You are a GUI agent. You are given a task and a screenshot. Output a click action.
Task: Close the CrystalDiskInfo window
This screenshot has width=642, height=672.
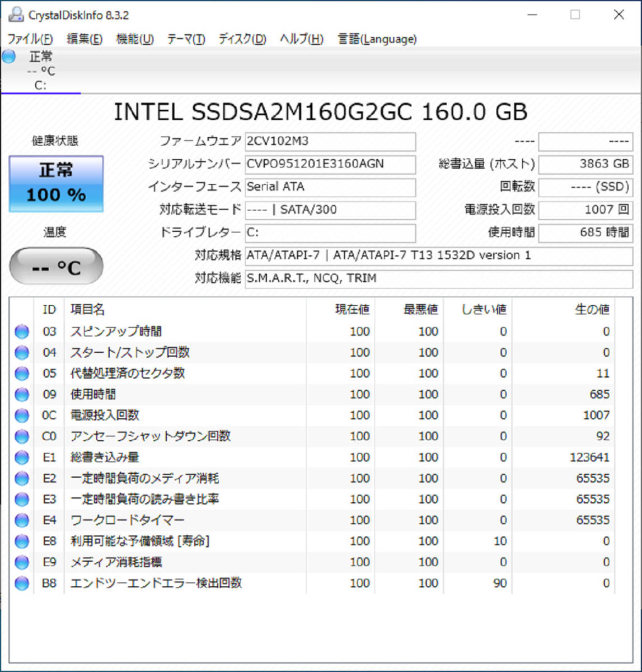coord(618,15)
